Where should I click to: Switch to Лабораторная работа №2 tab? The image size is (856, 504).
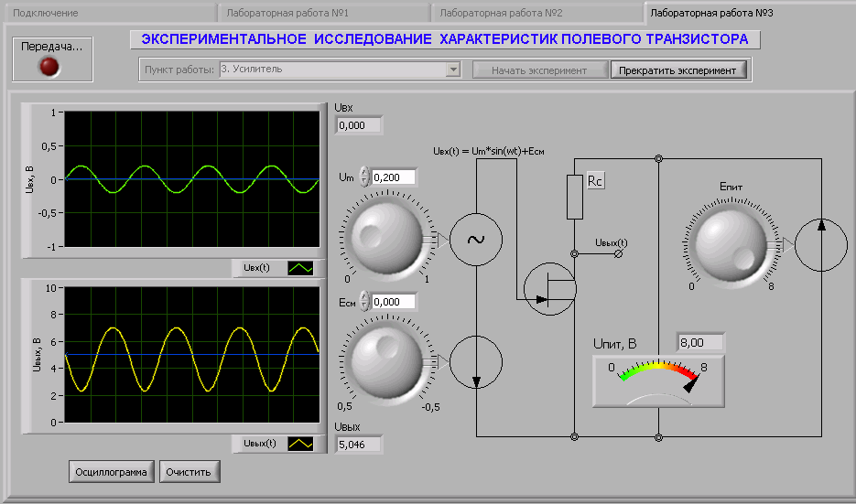coord(536,14)
